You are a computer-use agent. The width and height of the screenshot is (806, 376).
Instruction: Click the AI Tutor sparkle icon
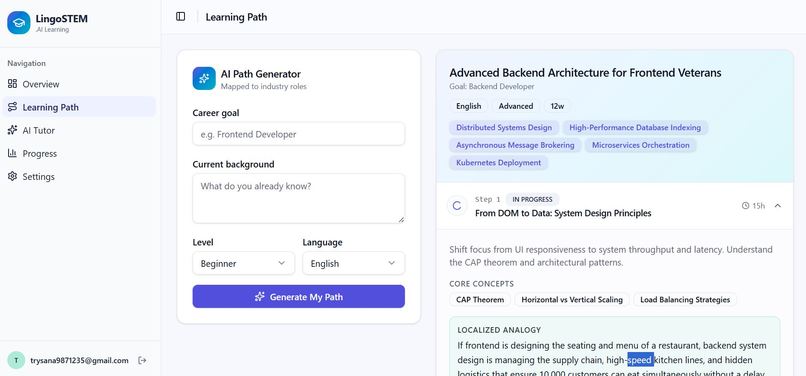[12, 130]
